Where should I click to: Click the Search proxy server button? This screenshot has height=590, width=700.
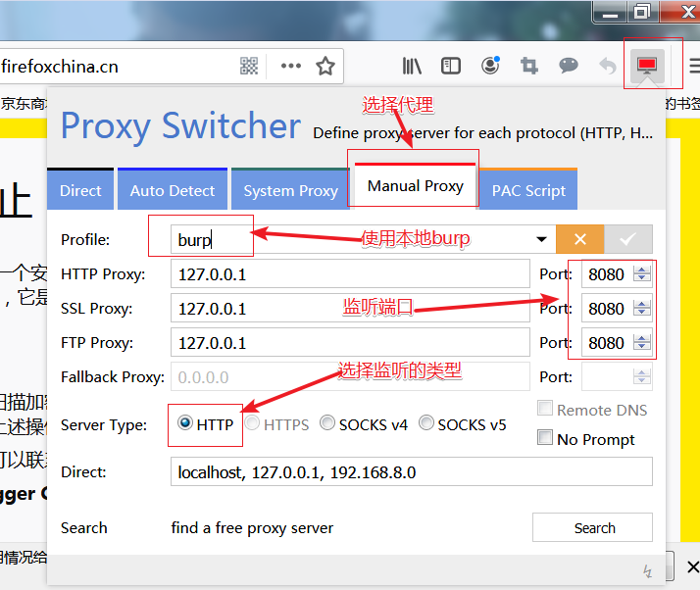pos(592,527)
